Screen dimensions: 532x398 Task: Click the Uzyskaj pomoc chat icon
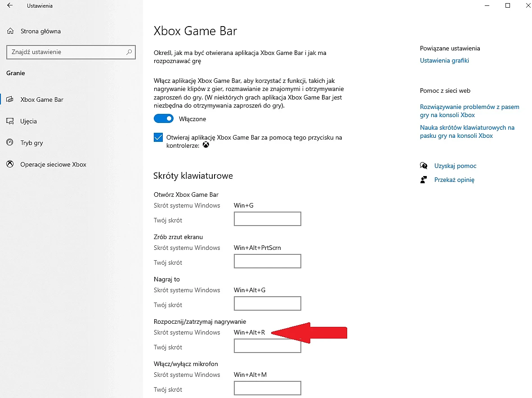coord(424,166)
